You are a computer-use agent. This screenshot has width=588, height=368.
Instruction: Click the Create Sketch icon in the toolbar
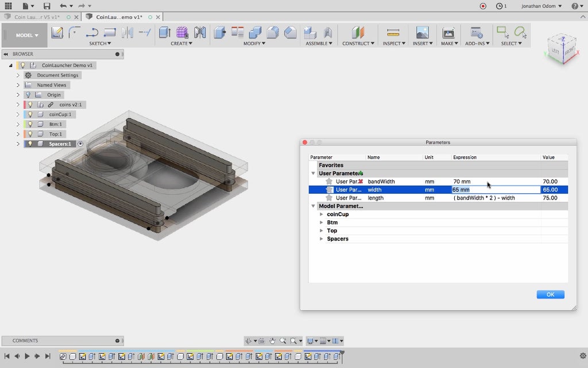click(57, 33)
